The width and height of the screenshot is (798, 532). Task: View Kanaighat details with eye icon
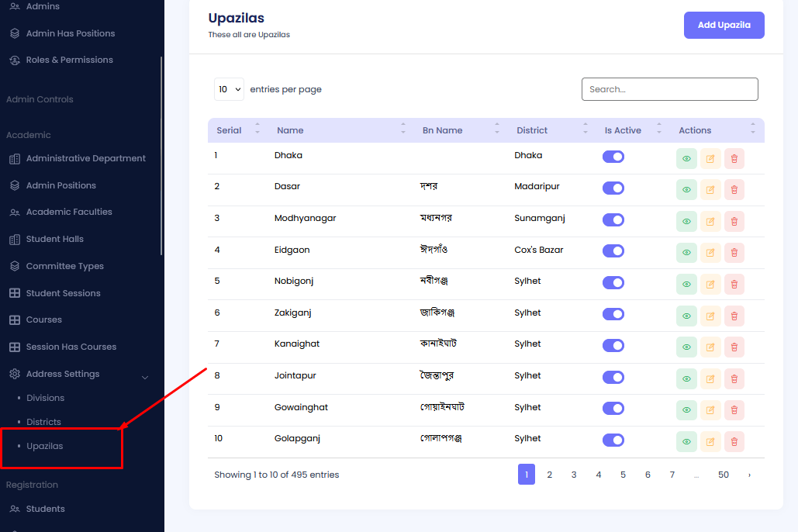coord(686,347)
